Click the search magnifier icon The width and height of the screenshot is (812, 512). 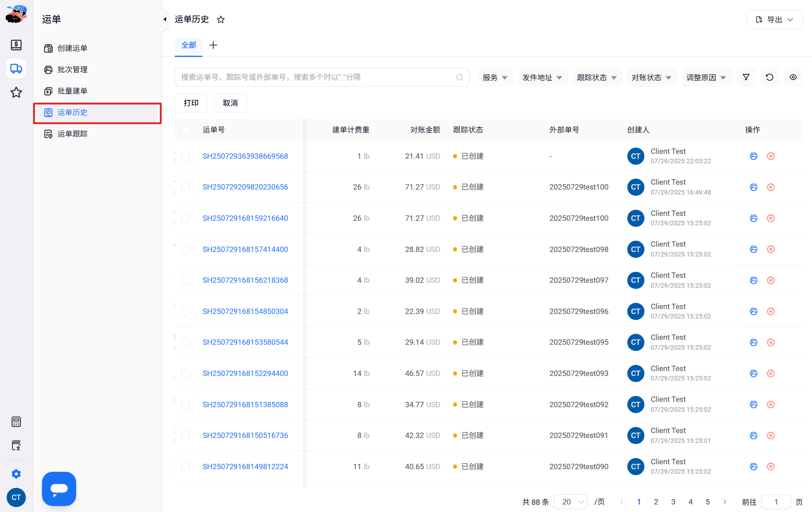click(x=460, y=77)
